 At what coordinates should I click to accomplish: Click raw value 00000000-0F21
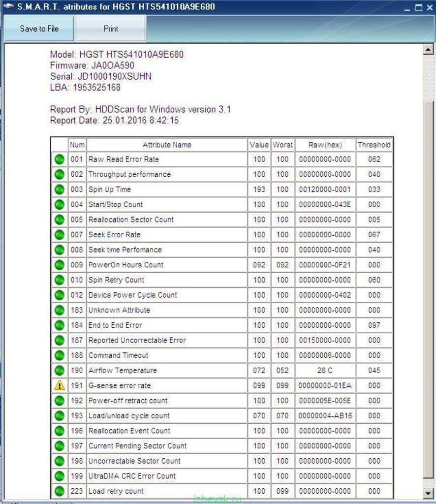coord(325,265)
